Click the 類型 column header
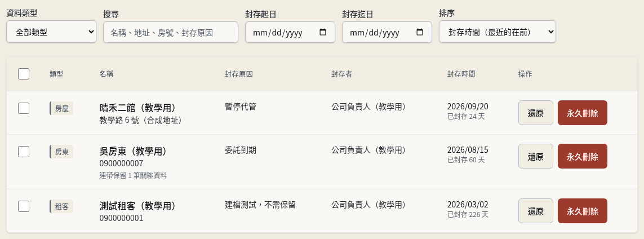644x239 pixels. 57,74
